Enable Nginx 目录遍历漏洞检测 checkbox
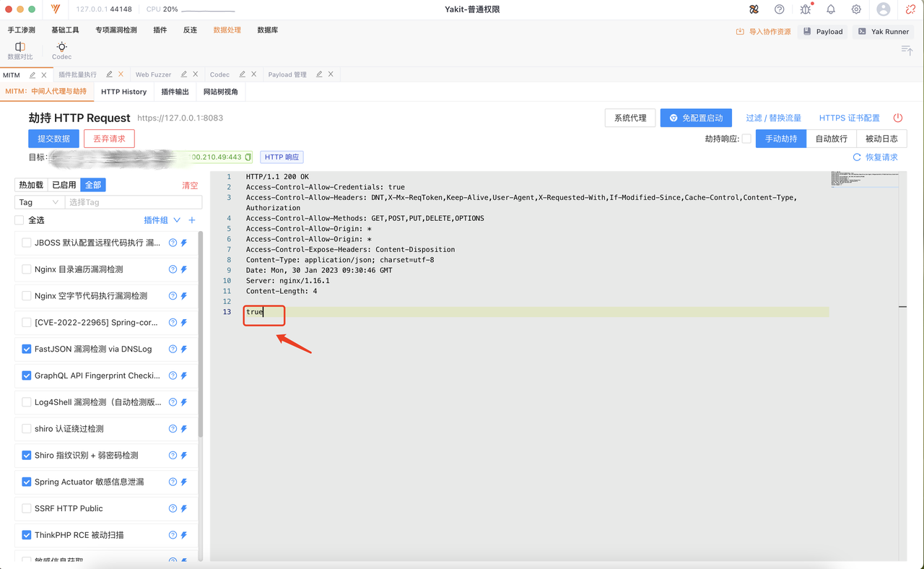Screen dimensions: 924x569 coord(27,269)
